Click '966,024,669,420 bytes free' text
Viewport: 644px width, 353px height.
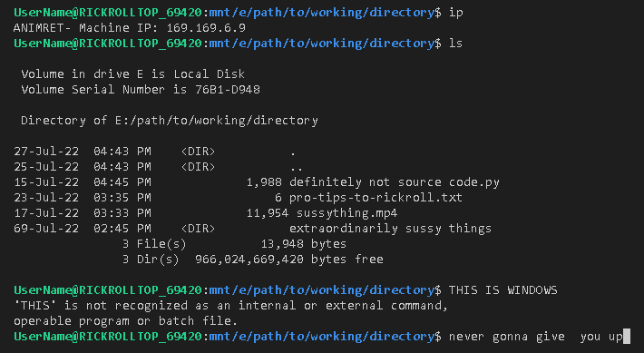(289, 260)
